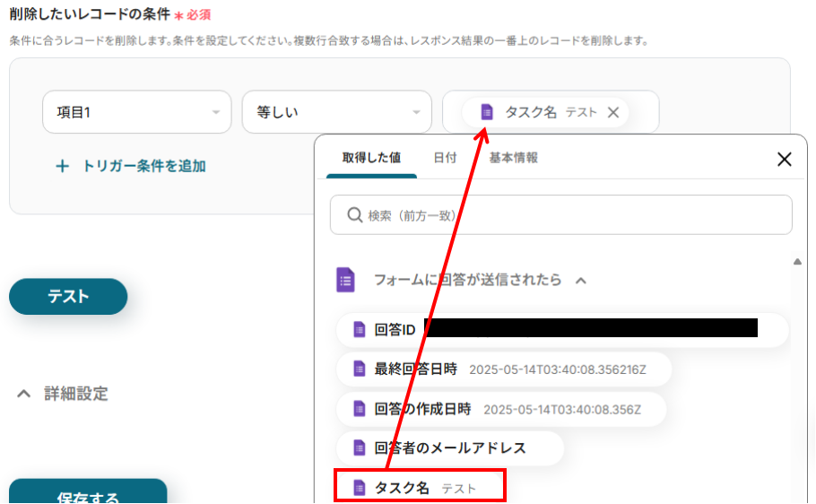Switch to the 日付 tab

[x=445, y=158]
